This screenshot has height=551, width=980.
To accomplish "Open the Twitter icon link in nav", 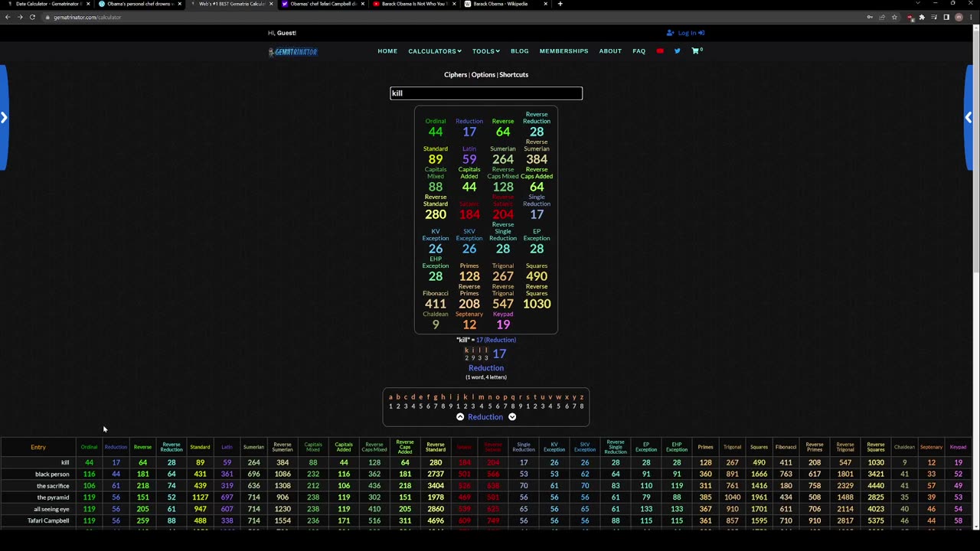I will click(x=677, y=51).
